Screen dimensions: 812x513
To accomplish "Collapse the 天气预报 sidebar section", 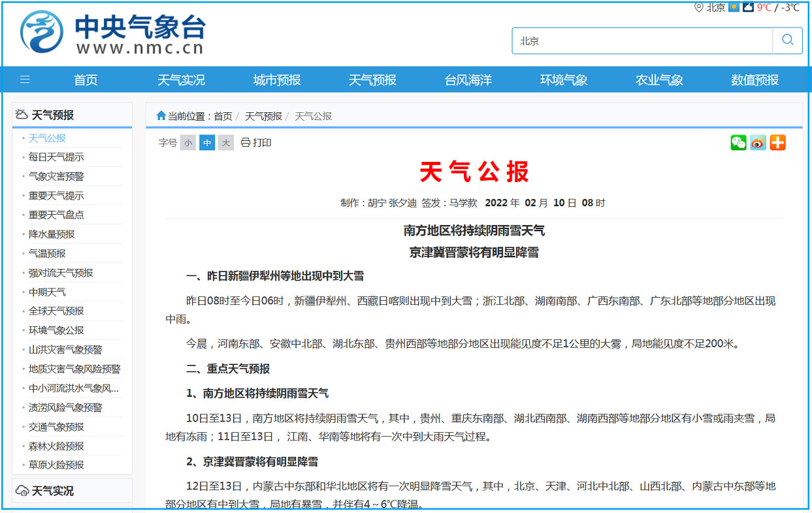I will pyautogui.click(x=52, y=115).
